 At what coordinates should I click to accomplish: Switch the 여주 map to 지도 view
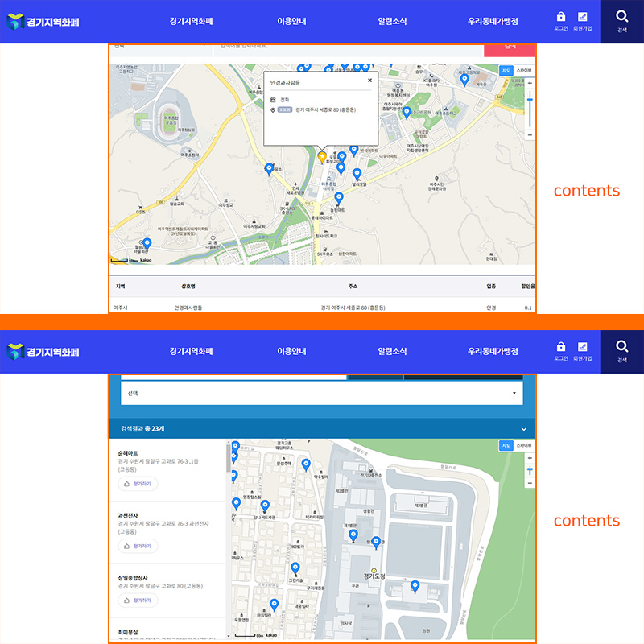[506, 71]
